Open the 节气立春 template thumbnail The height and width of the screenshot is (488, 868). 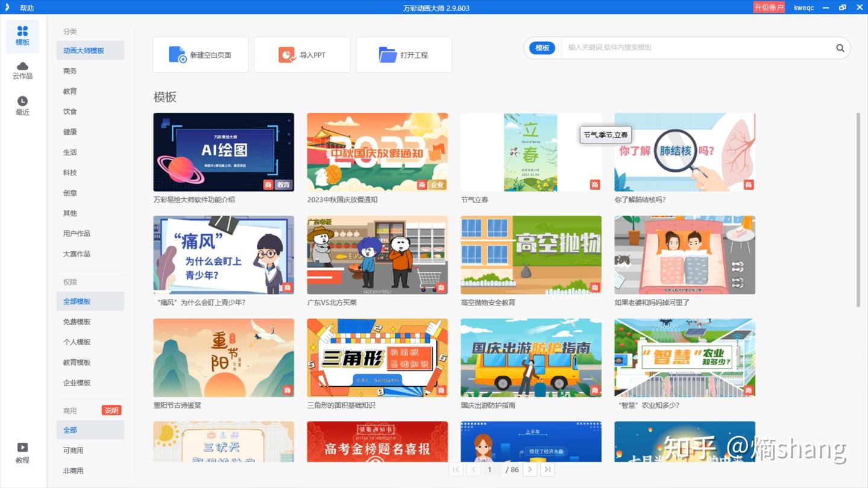[530, 152]
